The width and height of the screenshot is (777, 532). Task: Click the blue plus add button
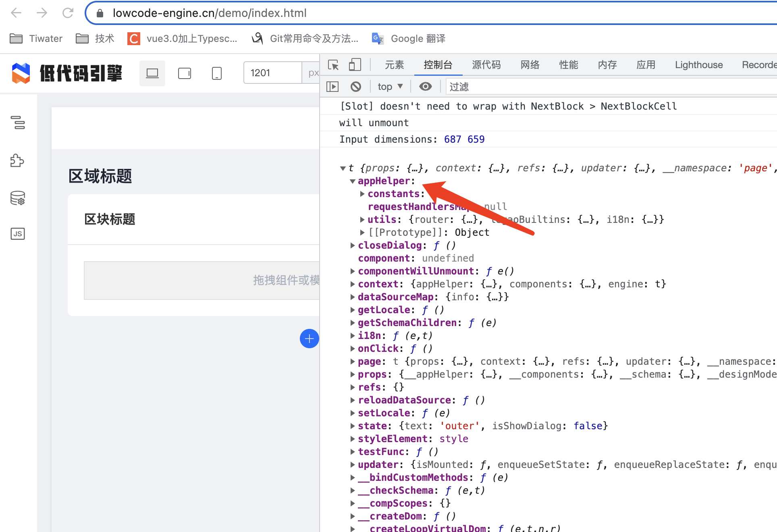point(310,339)
